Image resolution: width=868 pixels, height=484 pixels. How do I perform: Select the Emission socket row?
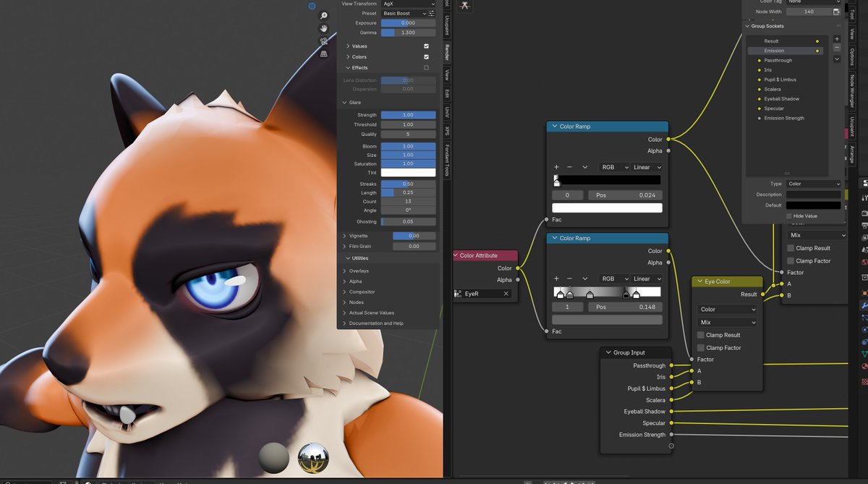pos(787,51)
